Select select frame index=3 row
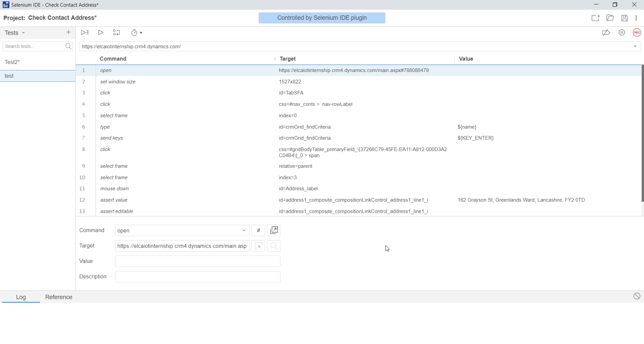 pos(359,178)
